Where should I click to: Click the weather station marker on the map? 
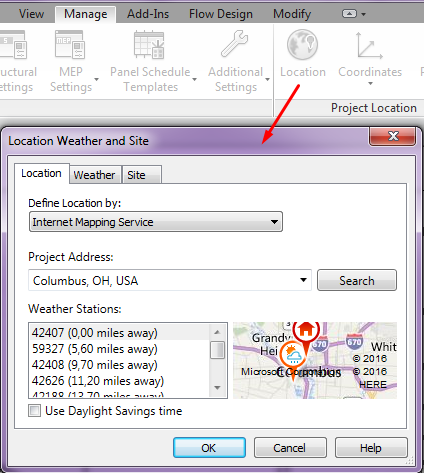(x=292, y=357)
